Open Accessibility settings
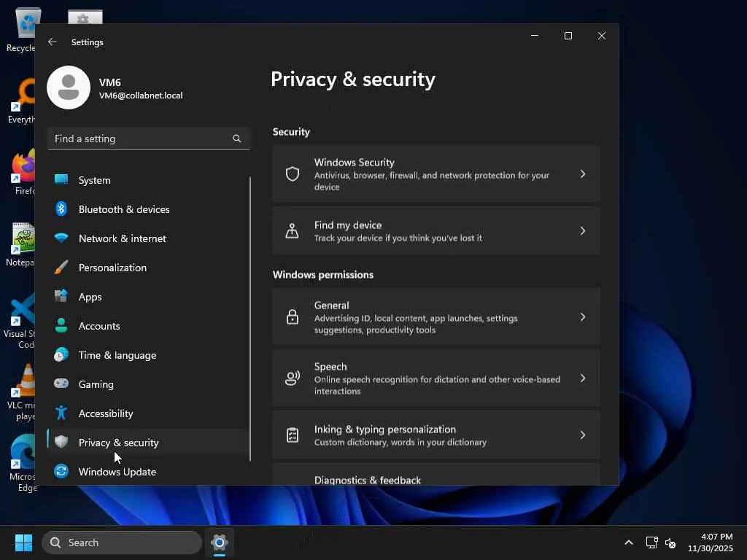Image resolution: width=747 pixels, height=560 pixels. (147, 413)
